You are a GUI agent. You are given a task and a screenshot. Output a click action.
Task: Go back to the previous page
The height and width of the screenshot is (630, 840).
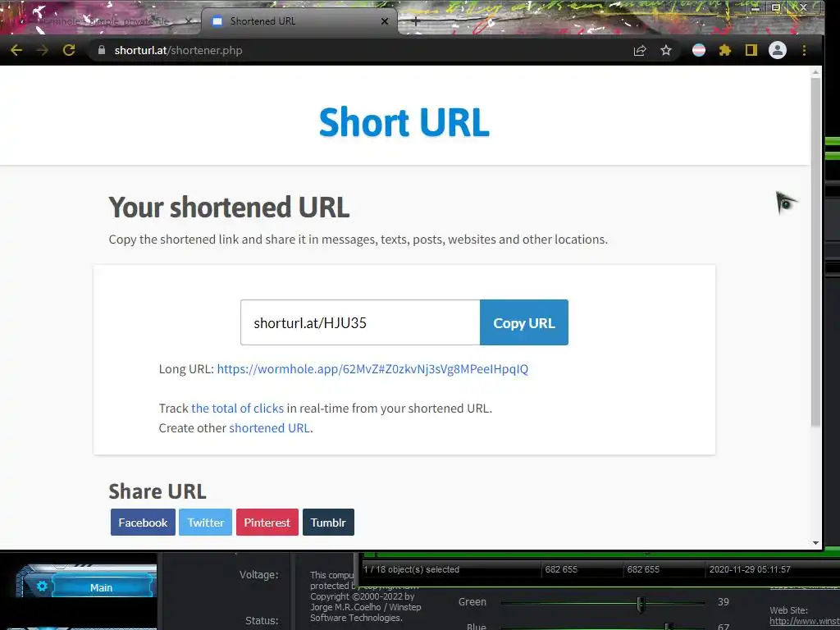pos(16,50)
